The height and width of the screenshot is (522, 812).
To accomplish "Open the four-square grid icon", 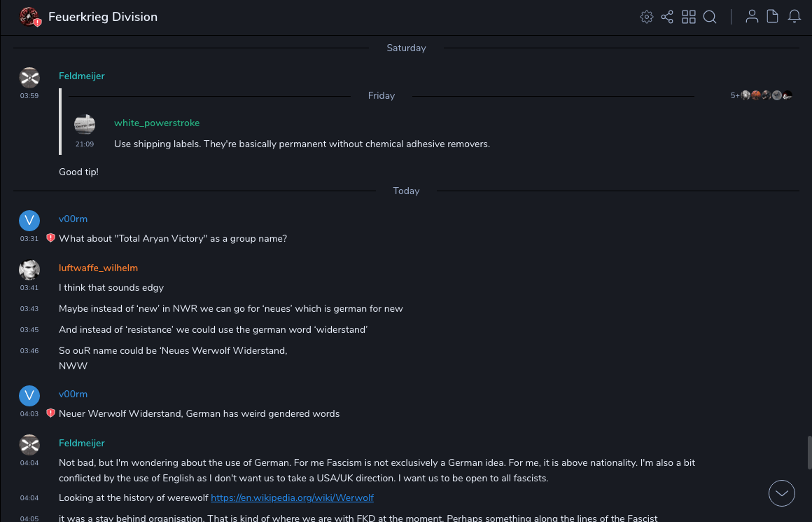I will 689,17.
